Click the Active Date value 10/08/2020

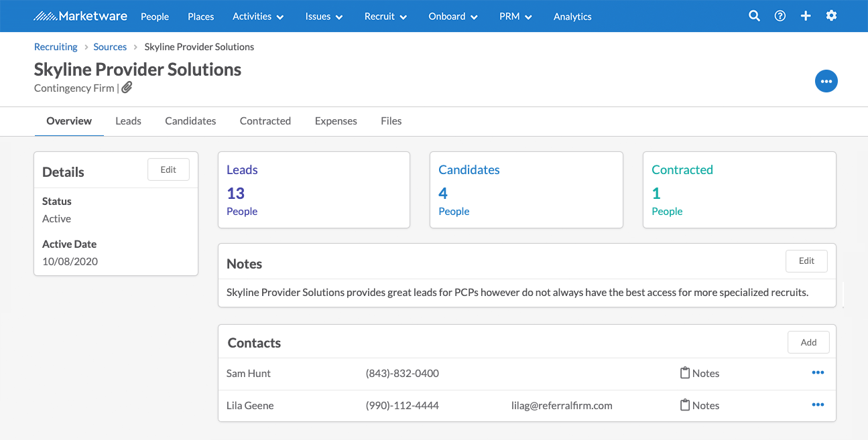(70, 261)
